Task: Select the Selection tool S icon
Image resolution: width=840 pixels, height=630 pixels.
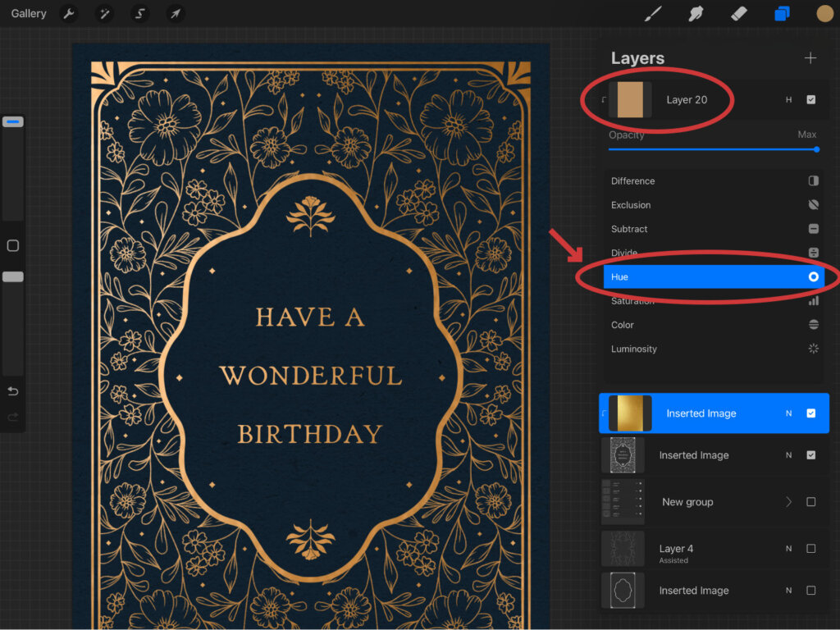Action: point(139,14)
